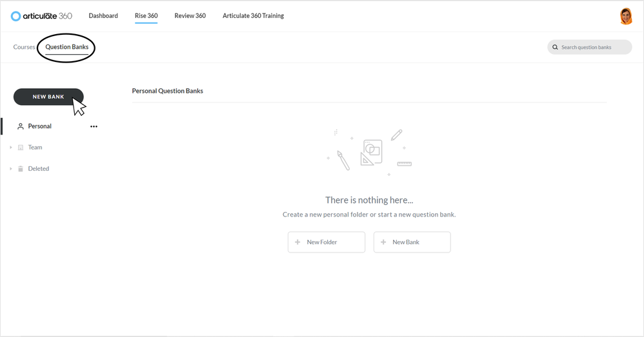
Task: Click the Team folder icon
Action: [x=21, y=148]
